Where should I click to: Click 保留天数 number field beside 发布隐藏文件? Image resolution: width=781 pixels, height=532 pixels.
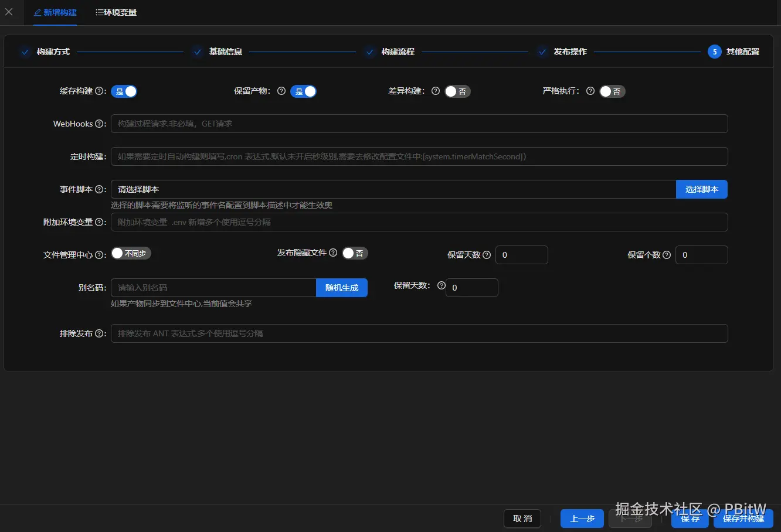(522, 255)
